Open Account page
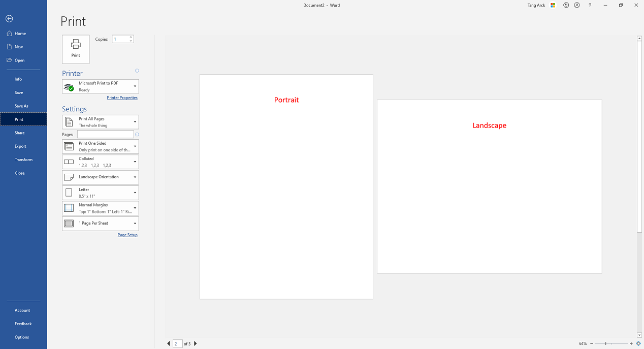644x349 pixels. [23, 310]
